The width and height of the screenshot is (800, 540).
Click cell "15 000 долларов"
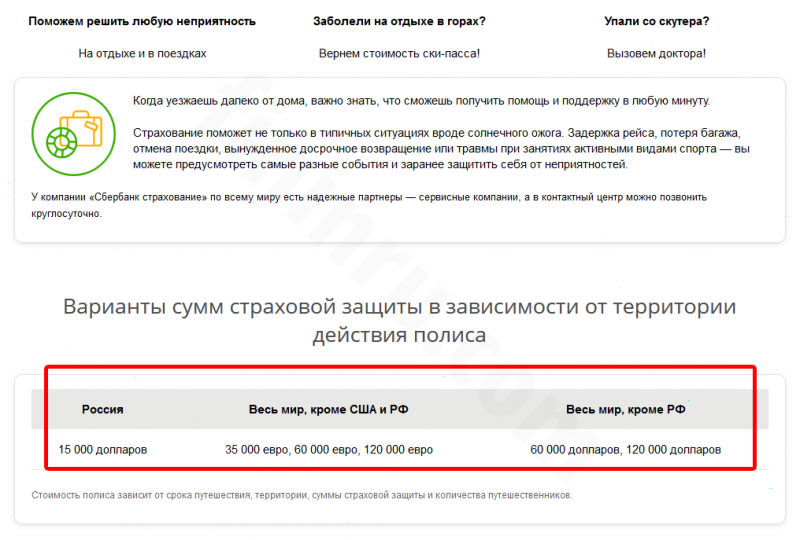point(103,450)
